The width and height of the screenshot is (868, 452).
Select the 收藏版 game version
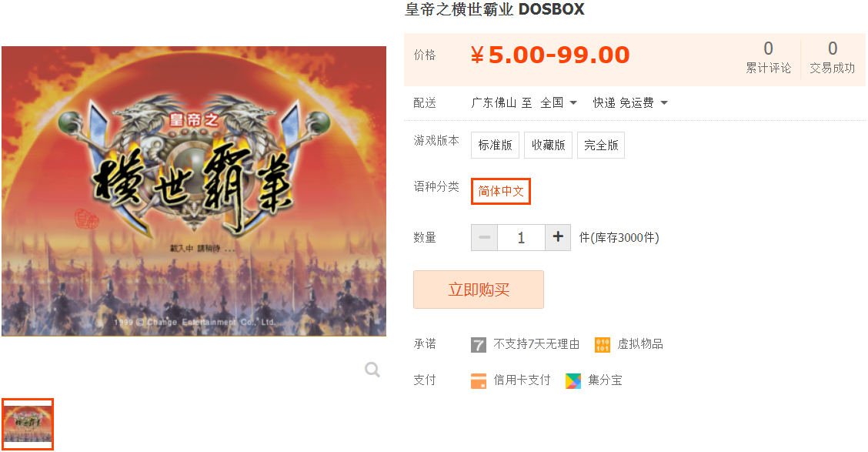point(548,145)
